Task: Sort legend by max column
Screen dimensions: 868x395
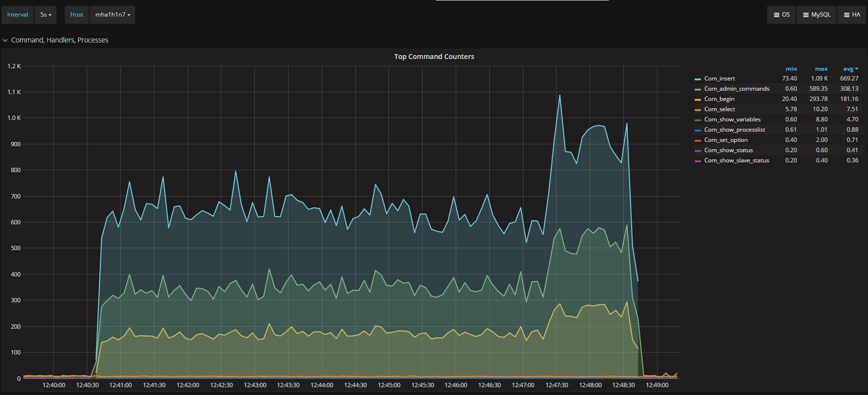Action: [x=821, y=69]
